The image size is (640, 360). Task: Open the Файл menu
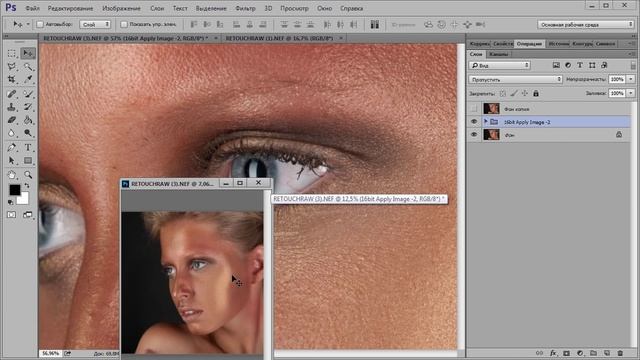click(32, 8)
